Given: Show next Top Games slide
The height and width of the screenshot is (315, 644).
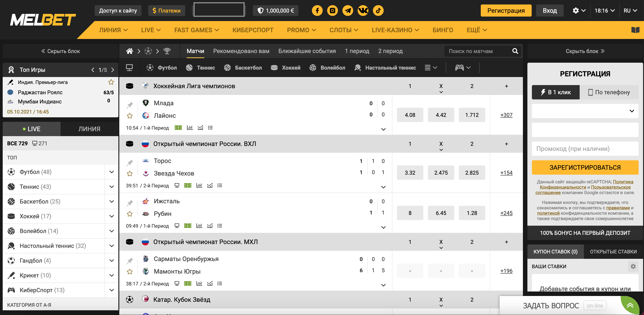Looking at the screenshot, I should (113, 70).
